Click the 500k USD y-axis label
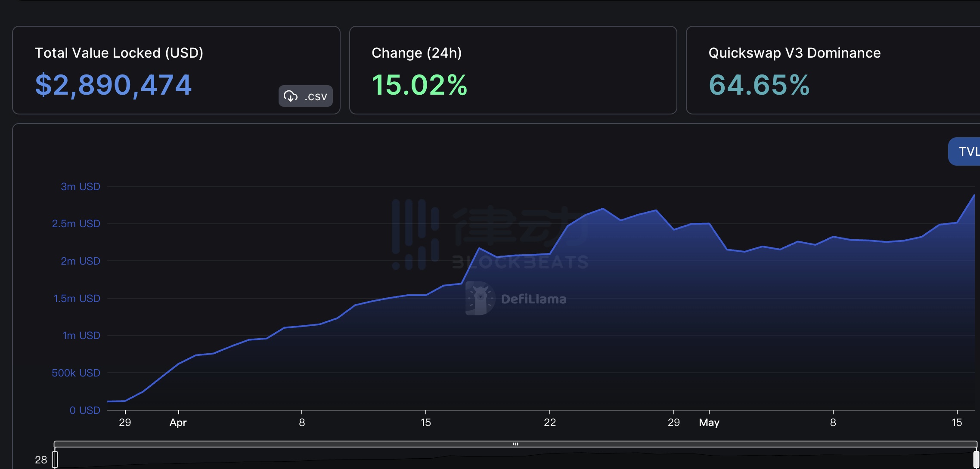Image resolution: width=980 pixels, height=469 pixels. coord(76,373)
